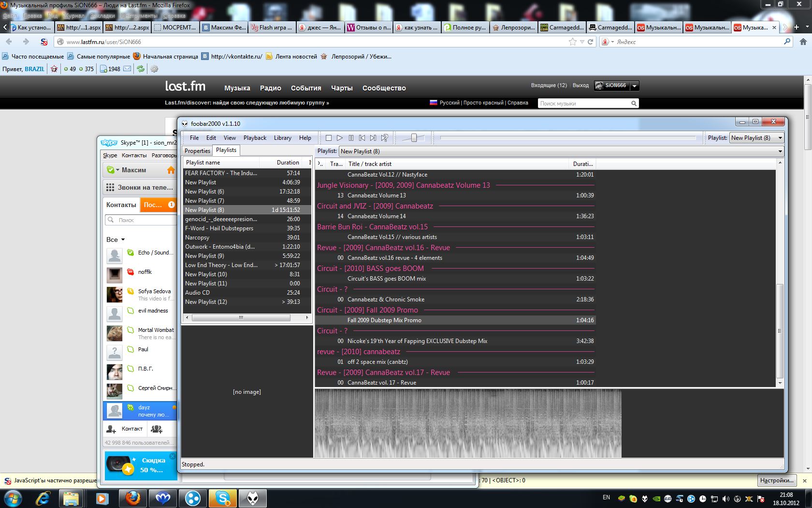Open last.fm 'Музыка' navigation link

(237, 88)
